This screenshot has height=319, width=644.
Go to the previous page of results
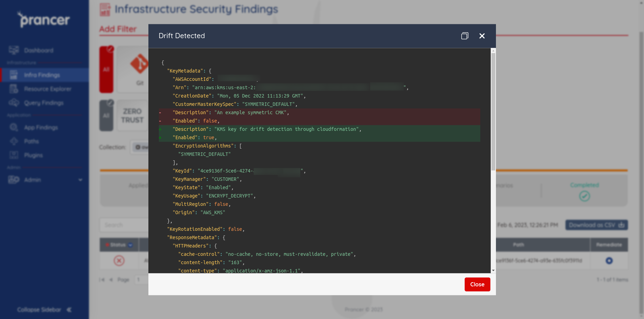[111, 280]
